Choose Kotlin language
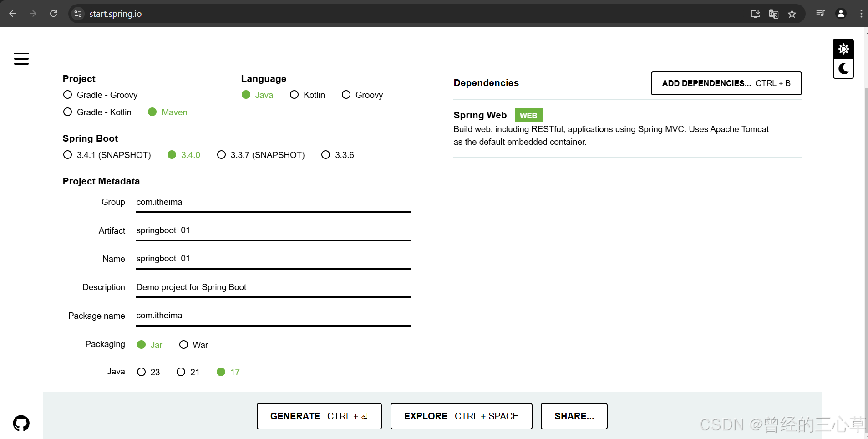 307,95
